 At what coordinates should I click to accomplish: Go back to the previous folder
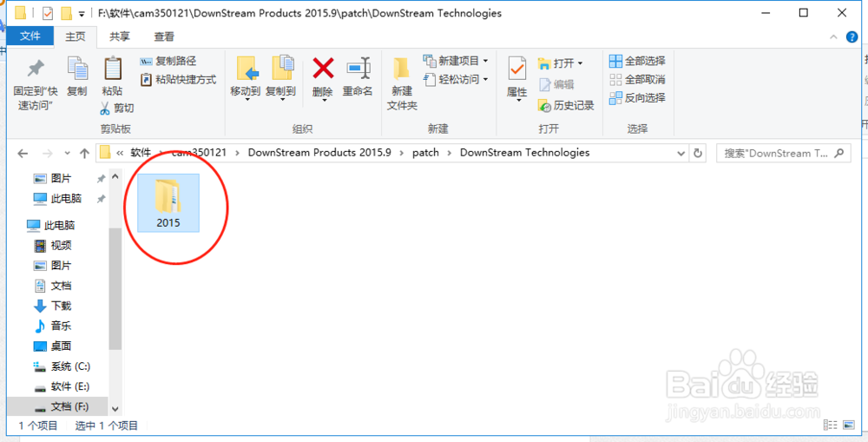[23, 154]
